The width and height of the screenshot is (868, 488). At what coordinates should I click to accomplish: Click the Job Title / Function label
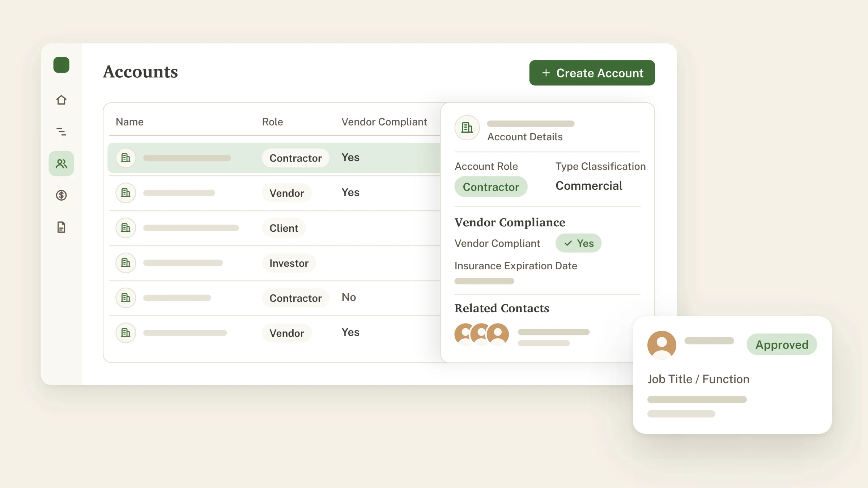[698, 379]
